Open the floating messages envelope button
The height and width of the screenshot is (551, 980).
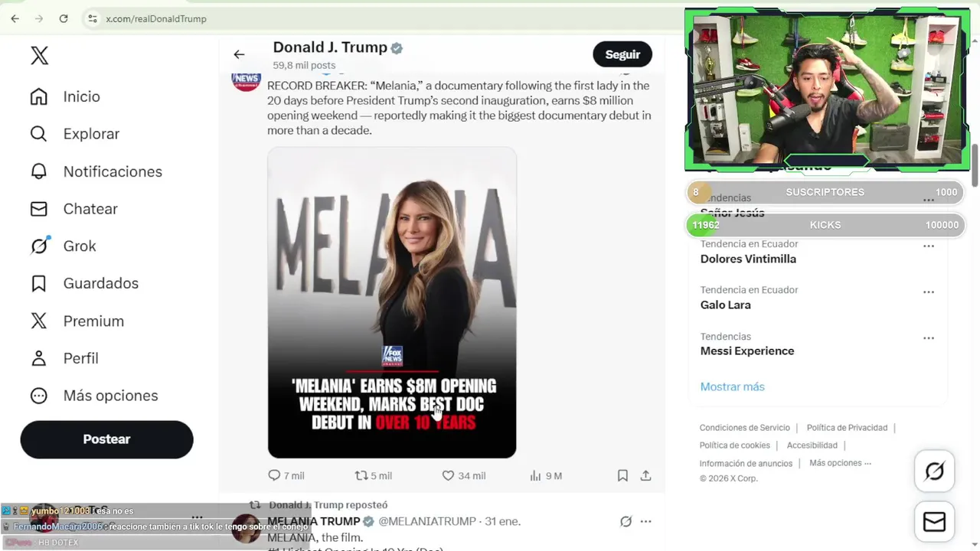[x=934, y=522]
